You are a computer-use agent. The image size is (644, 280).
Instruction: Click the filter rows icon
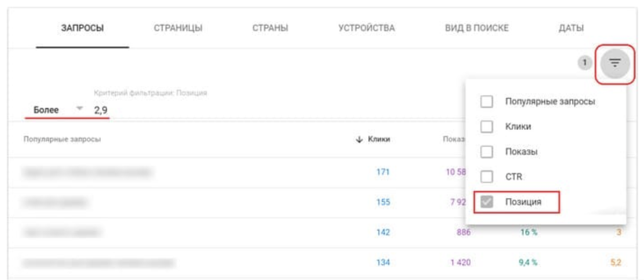coord(615,63)
